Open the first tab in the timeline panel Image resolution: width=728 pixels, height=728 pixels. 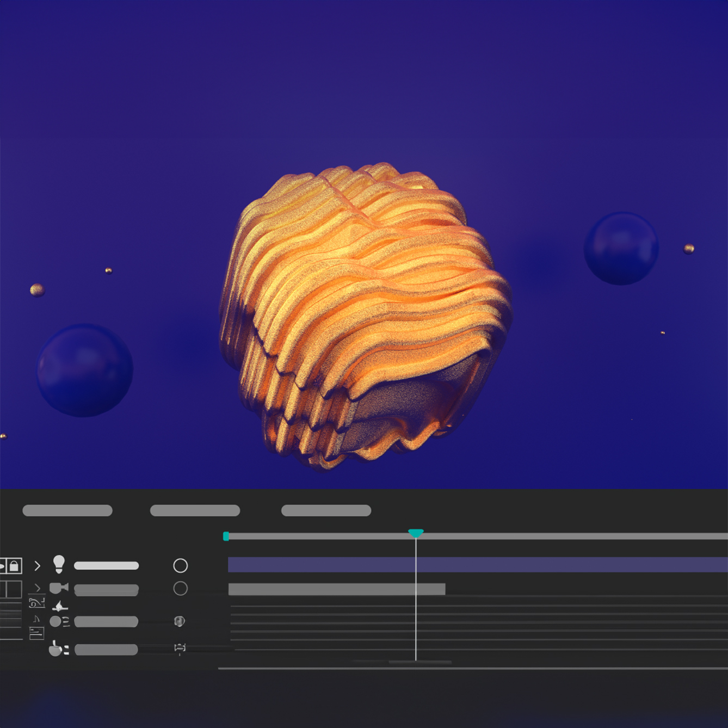coord(67,510)
